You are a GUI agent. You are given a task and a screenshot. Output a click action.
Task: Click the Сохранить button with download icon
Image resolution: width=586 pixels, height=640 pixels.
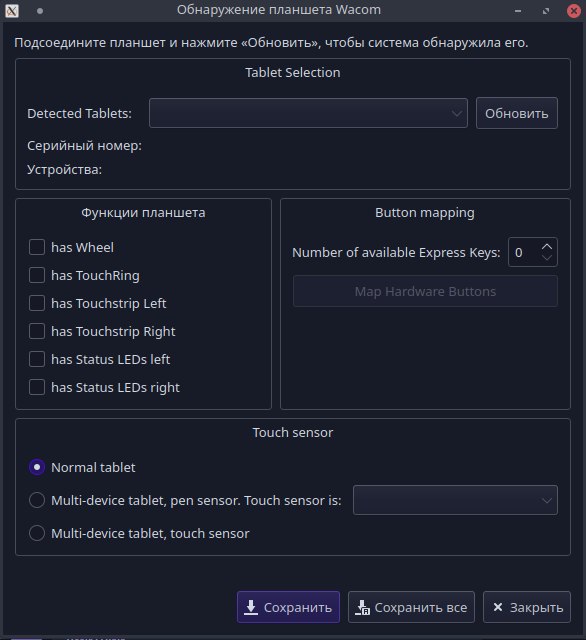click(x=288, y=607)
